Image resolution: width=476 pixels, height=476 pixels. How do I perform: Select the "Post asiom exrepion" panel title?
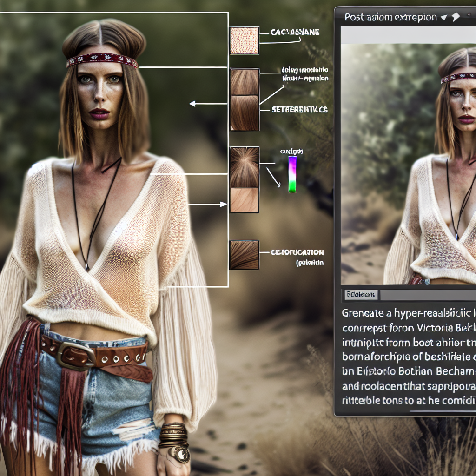[390, 18]
